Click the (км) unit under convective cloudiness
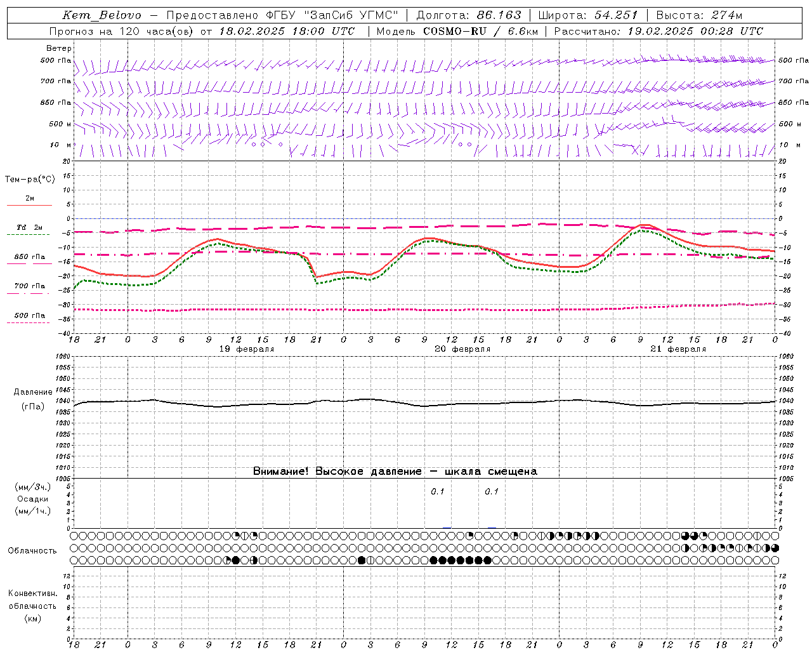Screen dimensions: 812x650 pyautogui.click(x=33, y=618)
